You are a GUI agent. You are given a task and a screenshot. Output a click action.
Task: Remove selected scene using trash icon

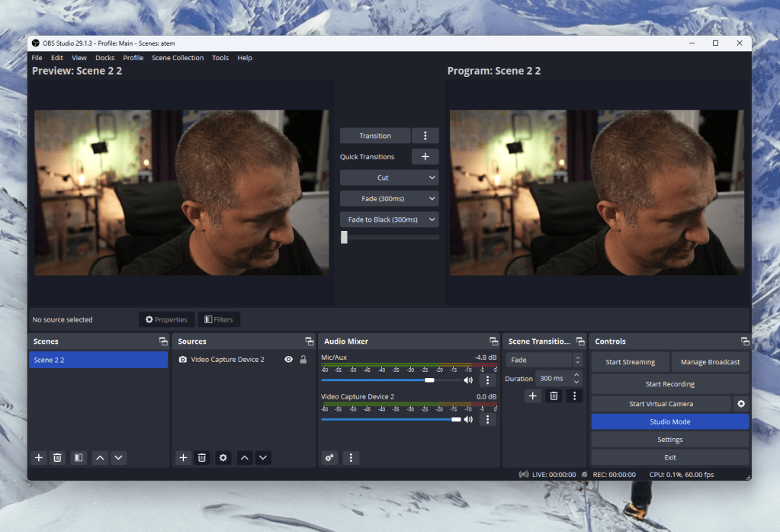click(x=57, y=457)
